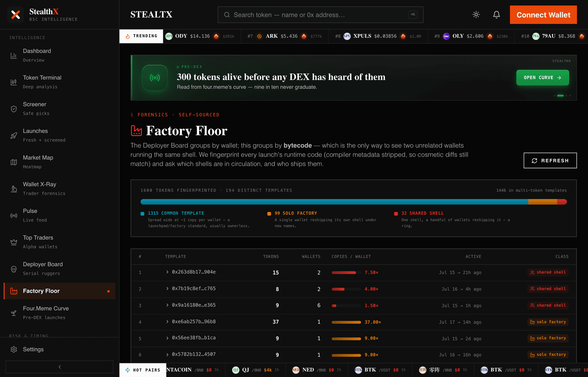Screen dimensions: 588x377
Task: Select Deployer Board Serial ruggers
Action: coord(60,269)
